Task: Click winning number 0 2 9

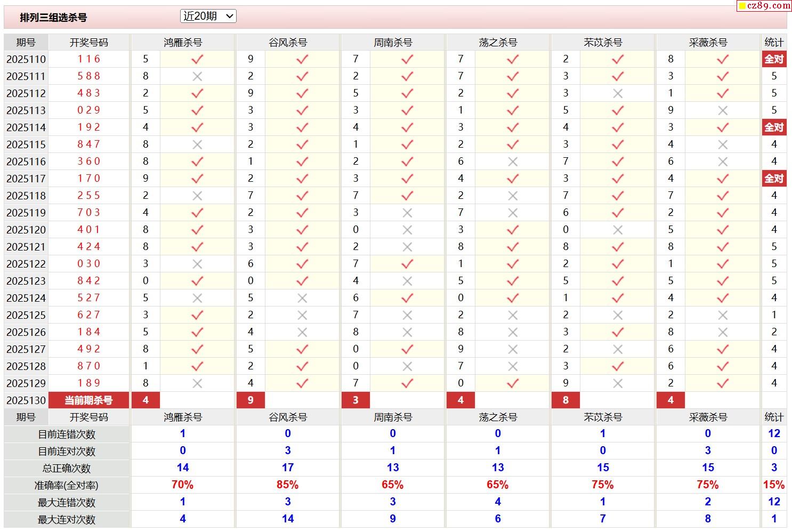Action: click(88, 110)
